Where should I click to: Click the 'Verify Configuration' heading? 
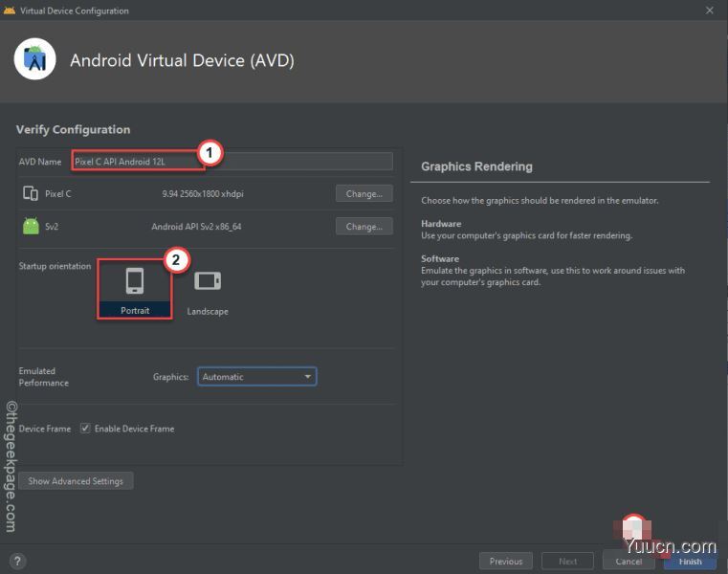(74, 129)
